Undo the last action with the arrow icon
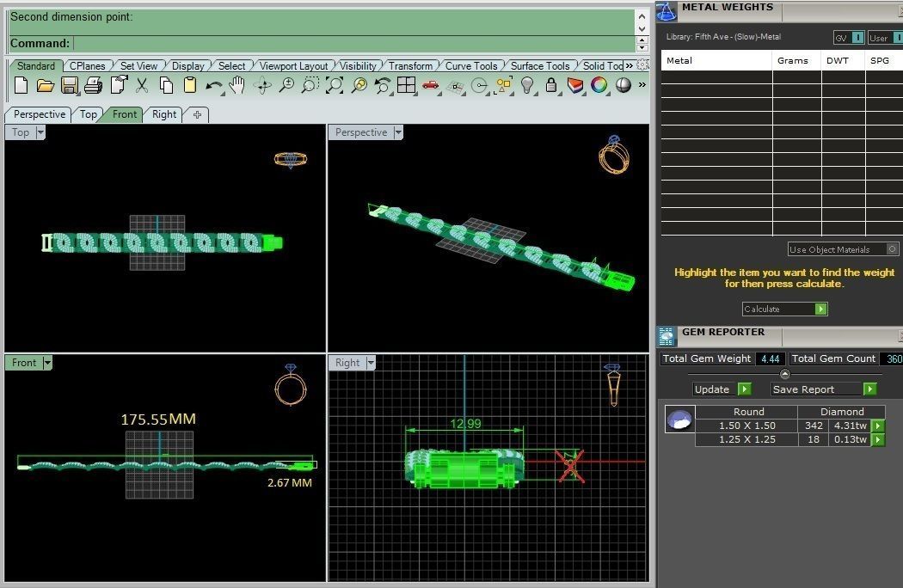Image resolution: width=903 pixels, height=588 pixels. click(213, 86)
